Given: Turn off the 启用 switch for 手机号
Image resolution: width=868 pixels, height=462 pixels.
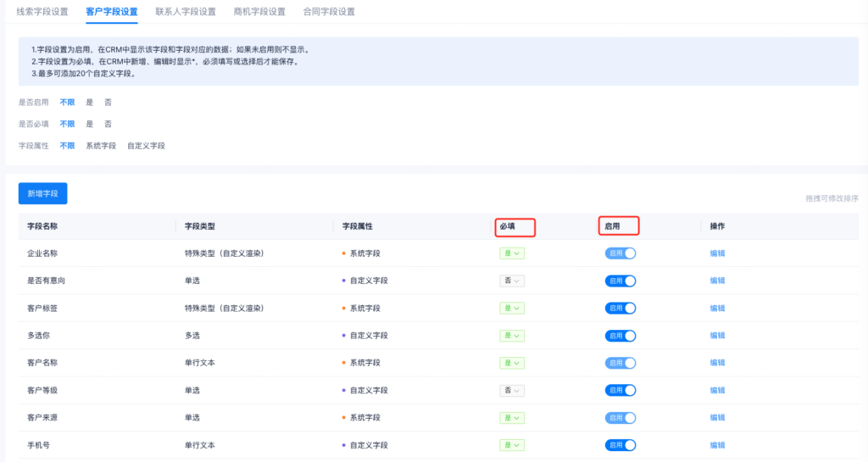Looking at the screenshot, I should (620, 445).
